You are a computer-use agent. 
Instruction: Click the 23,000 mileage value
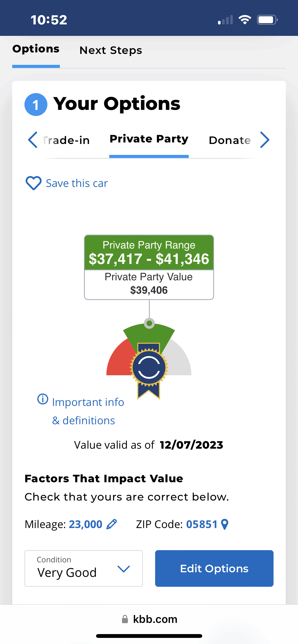point(86,524)
